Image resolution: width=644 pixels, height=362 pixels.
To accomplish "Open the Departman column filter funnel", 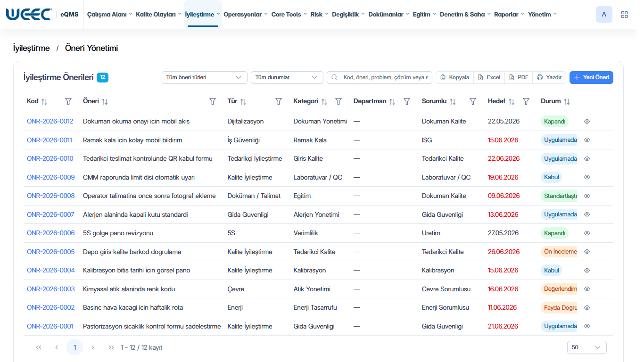I will pos(407,101).
